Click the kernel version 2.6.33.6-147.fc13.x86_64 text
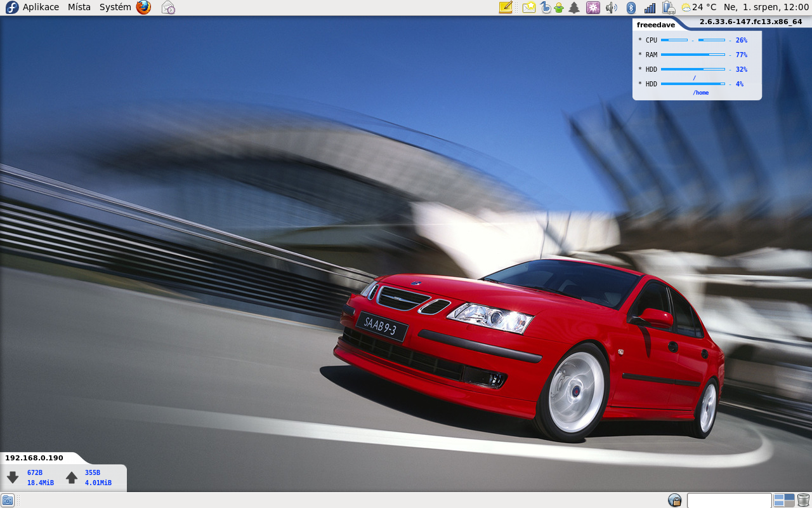 point(750,22)
